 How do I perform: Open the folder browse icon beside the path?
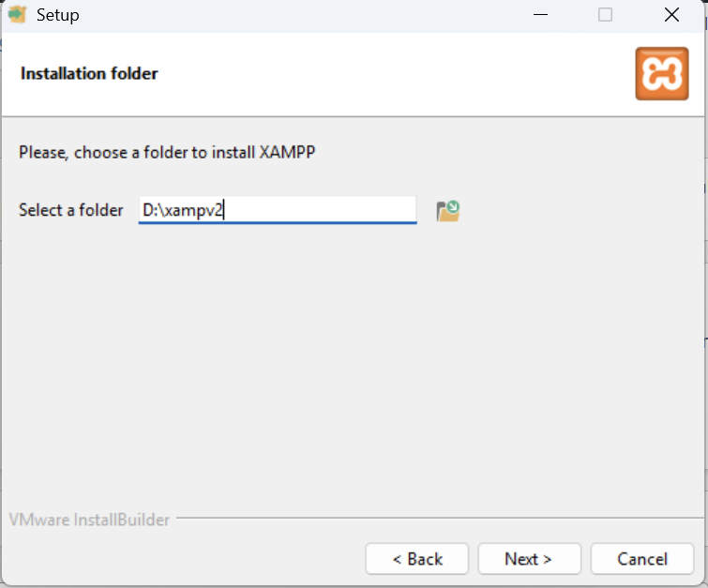(448, 211)
